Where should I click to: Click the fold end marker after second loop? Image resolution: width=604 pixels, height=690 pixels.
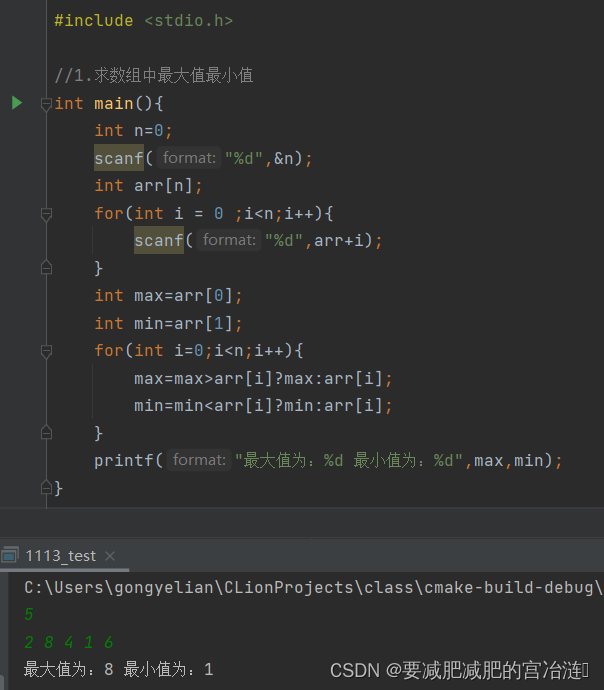coord(46,433)
